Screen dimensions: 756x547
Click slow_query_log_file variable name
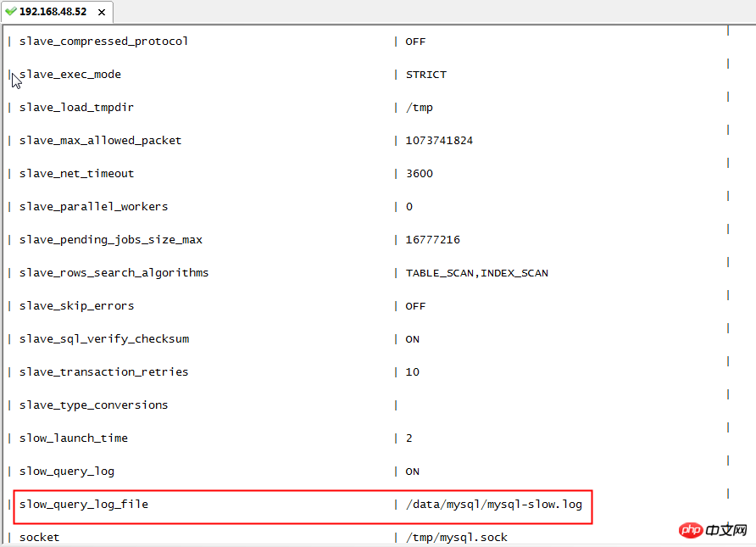click(x=84, y=505)
